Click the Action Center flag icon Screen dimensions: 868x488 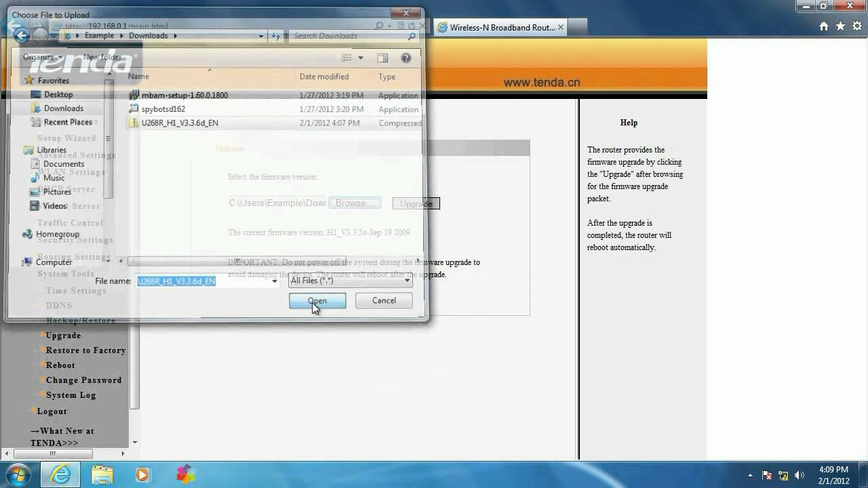click(x=767, y=475)
